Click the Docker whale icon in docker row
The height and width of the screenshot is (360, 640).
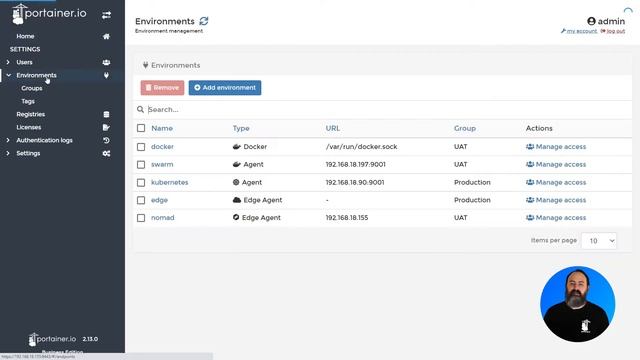click(236, 147)
